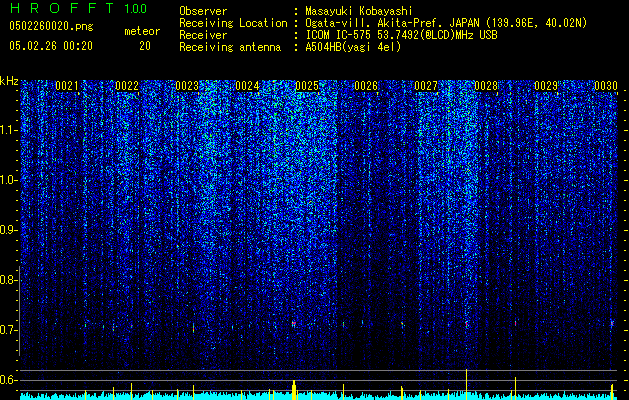The height and width of the screenshot is (400, 629).
Task: Click the 0.8 kHz axis label
Action: pos(8,280)
